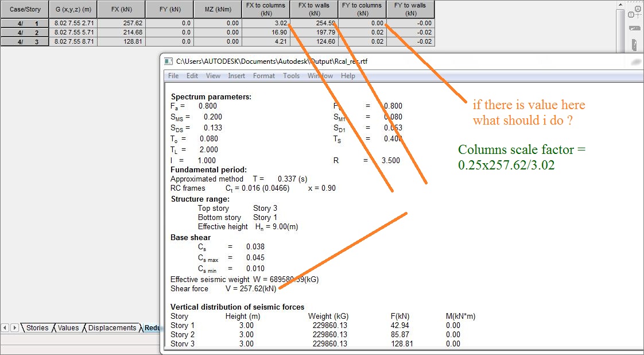Click the Rcal_res.rtf window document icon

pyautogui.click(x=168, y=61)
